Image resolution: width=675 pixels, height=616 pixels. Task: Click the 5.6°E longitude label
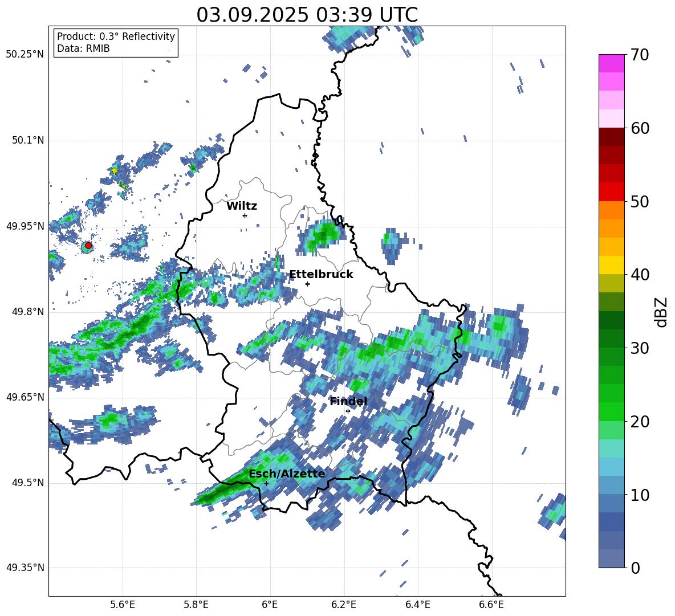pos(123,605)
